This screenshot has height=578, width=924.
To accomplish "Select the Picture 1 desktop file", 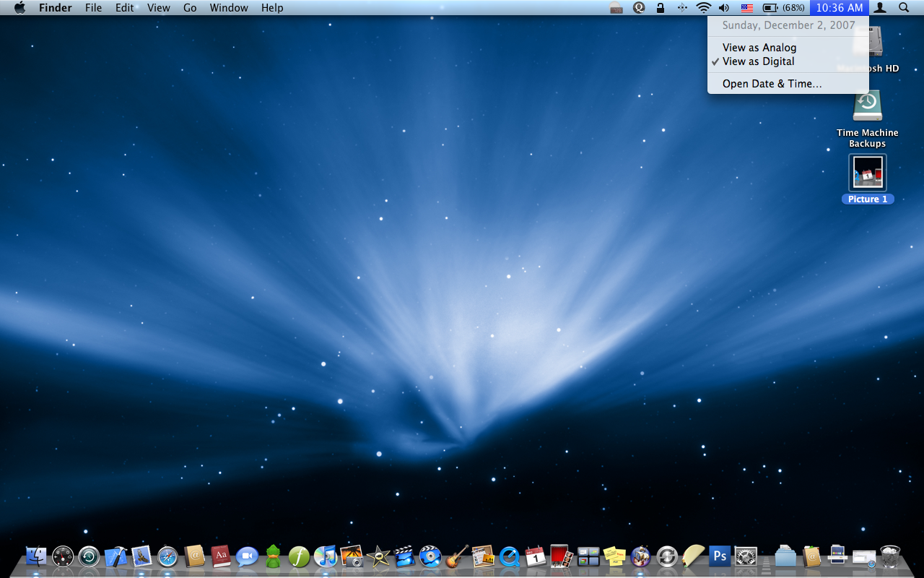I will click(x=868, y=173).
